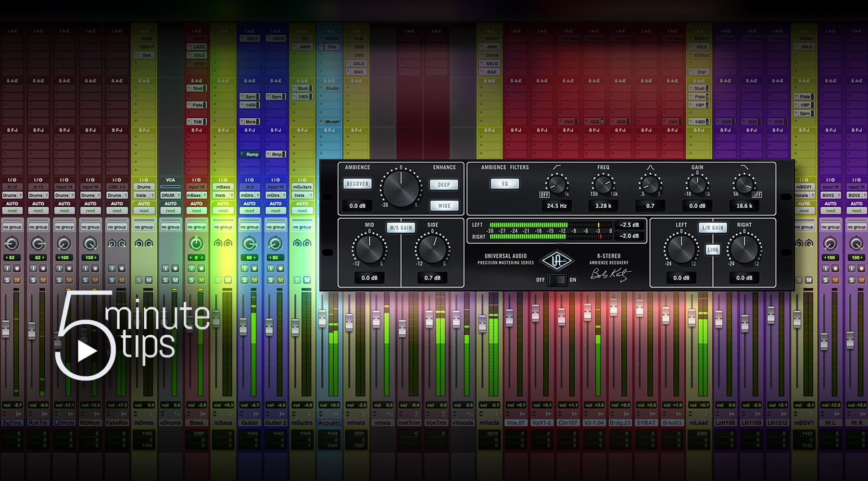This screenshot has height=481, width=868.
Task: Click the pan knob on ROHcm track
Action: tap(90, 244)
